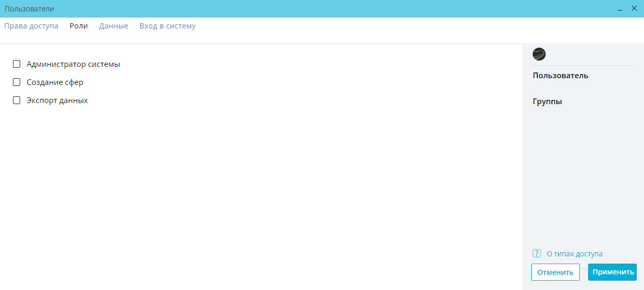644x290 pixels.
Task: Click the question mark help icon
Action: (537, 254)
